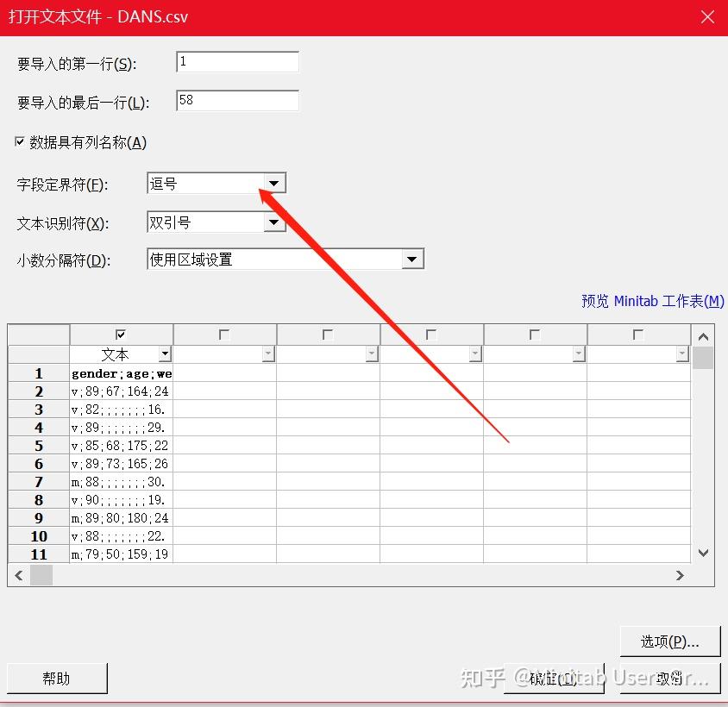Uncheck the first preview column's import checkbox
Image resolution: width=728 pixels, height=707 pixels.
point(120,334)
